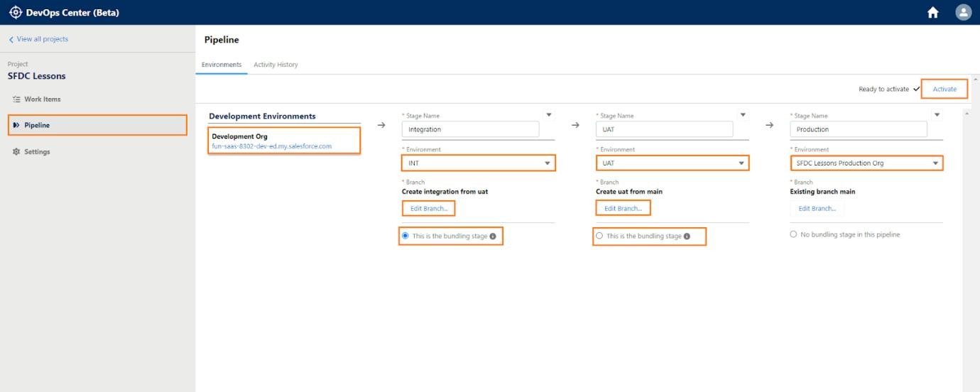Open the UAT environment dropdown
Viewport: 980px width, 392px height.
[672, 163]
